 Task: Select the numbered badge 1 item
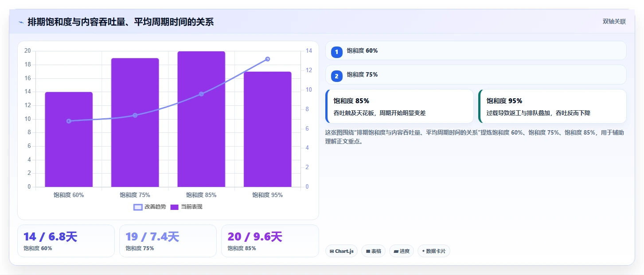pyautogui.click(x=476, y=50)
